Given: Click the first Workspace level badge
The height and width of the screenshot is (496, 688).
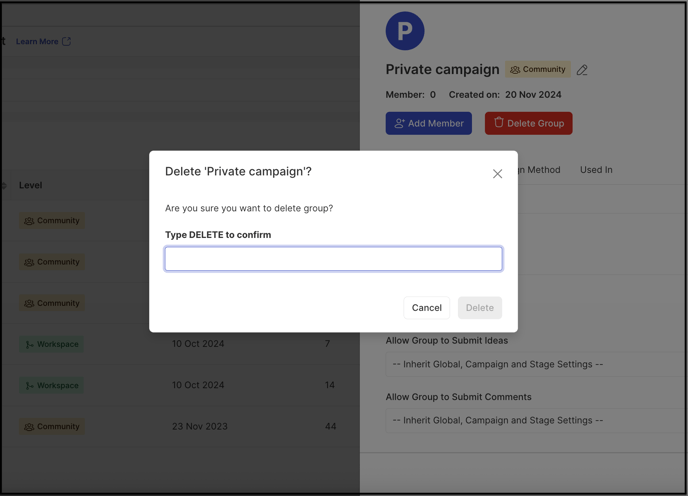Looking at the screenshot, I should click(51, 344).
